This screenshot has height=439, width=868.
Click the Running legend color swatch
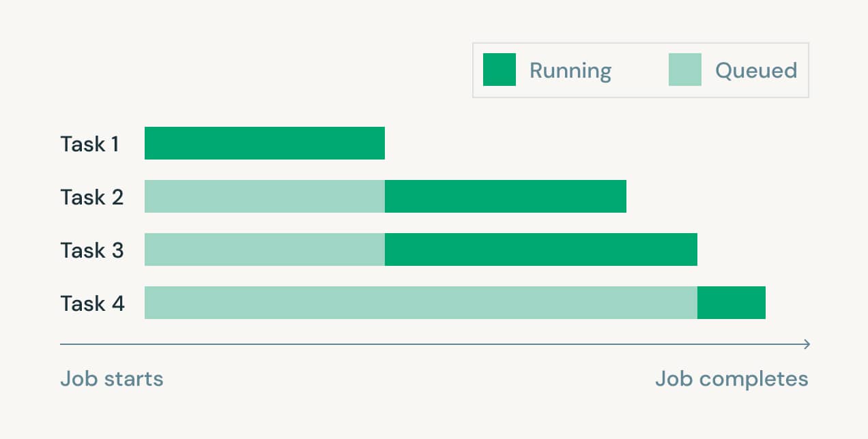499,70
